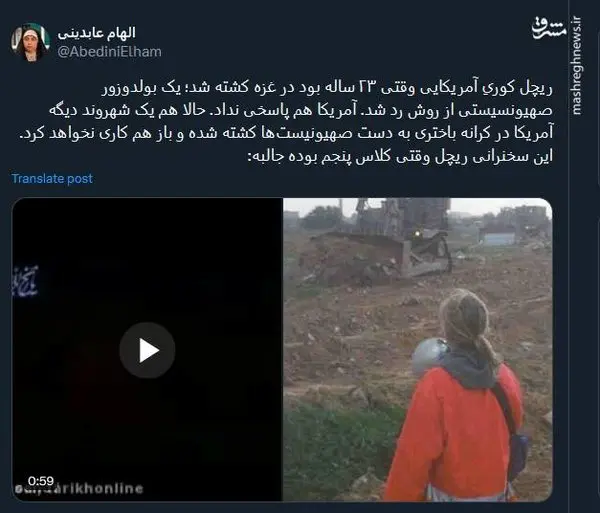Click the person in the orange jacket
This screenshot has height=513, width=600.
457,396
